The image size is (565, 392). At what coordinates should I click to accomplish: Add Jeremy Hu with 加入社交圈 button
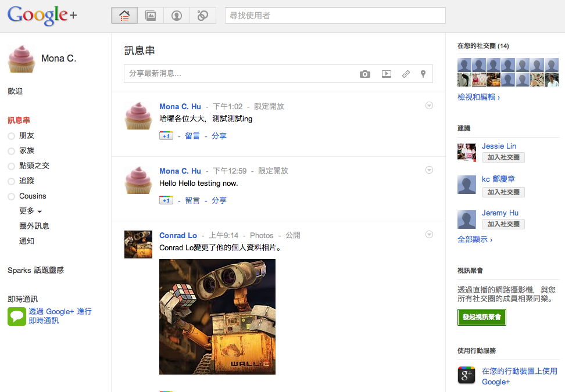pos(503,224)
